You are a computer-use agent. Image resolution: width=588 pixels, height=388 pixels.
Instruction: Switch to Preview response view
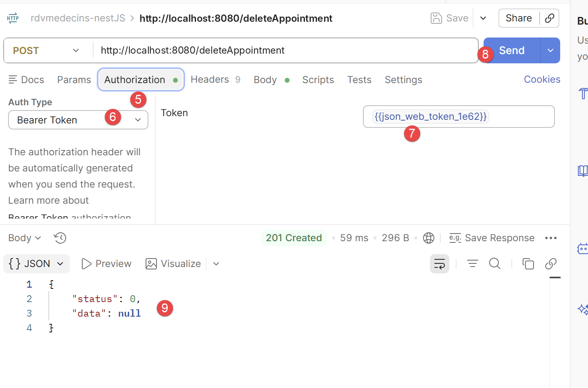(x=106, y=264)
